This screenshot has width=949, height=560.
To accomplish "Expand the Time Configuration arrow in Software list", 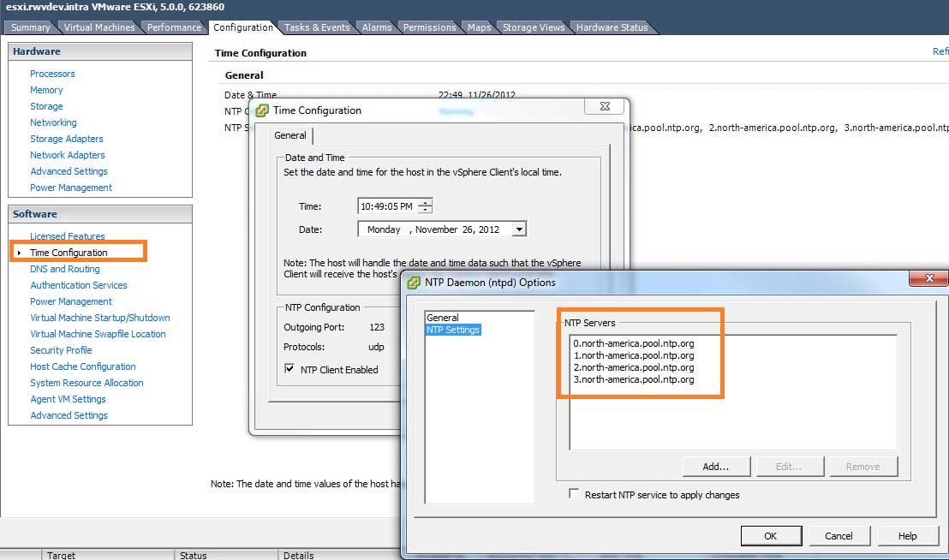I will (20, 253).
